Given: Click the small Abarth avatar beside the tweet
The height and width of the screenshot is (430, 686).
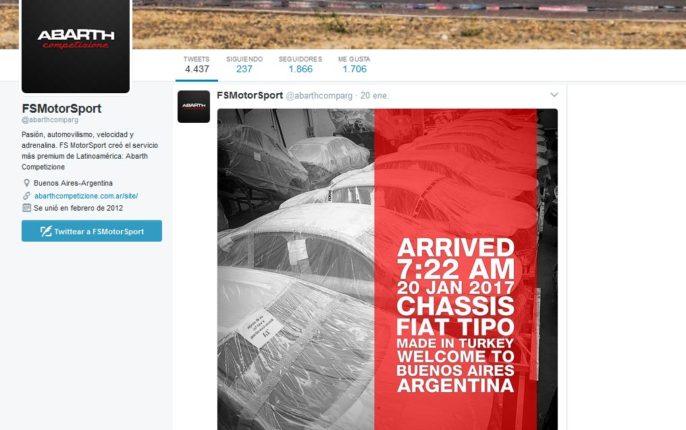Looking at the screenshot, I should coord(193,106).
